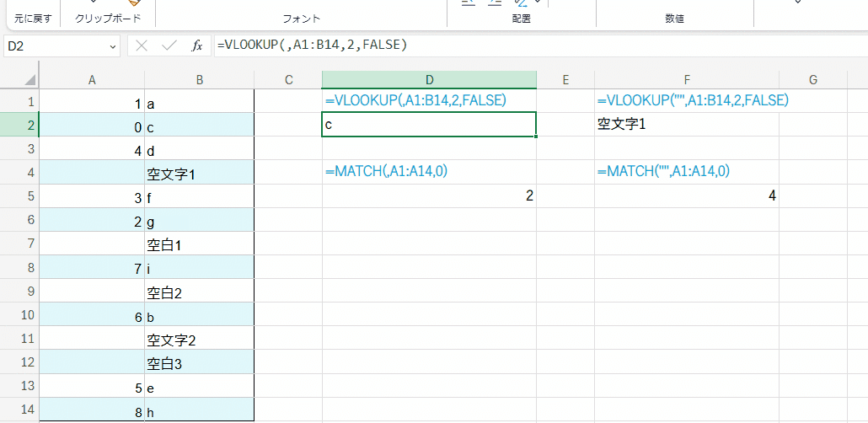Select row 7 header
Screen dimensions: 868x423
(19, 243)
